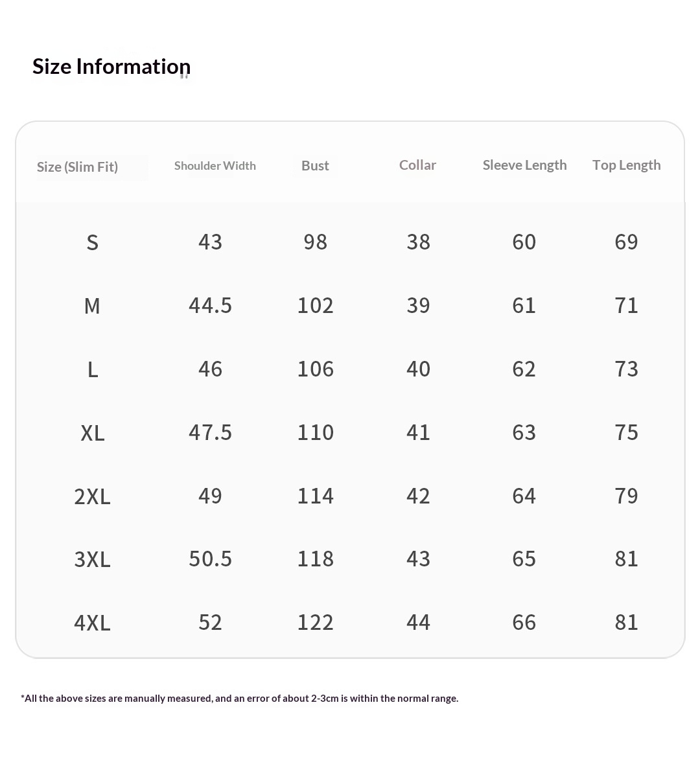700x764 pixels.
Task: Click the manual measurement error footnote
Action: coord(239,698)
